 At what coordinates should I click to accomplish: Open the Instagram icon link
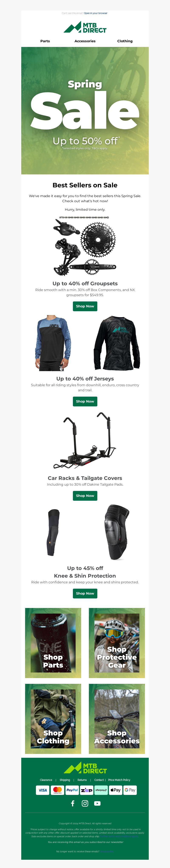click(85, 804)
